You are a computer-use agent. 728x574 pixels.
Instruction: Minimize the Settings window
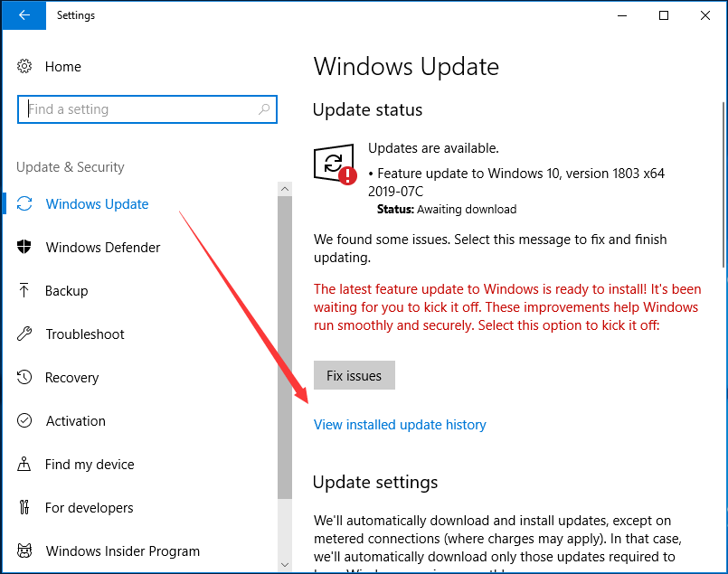point(622,15)
